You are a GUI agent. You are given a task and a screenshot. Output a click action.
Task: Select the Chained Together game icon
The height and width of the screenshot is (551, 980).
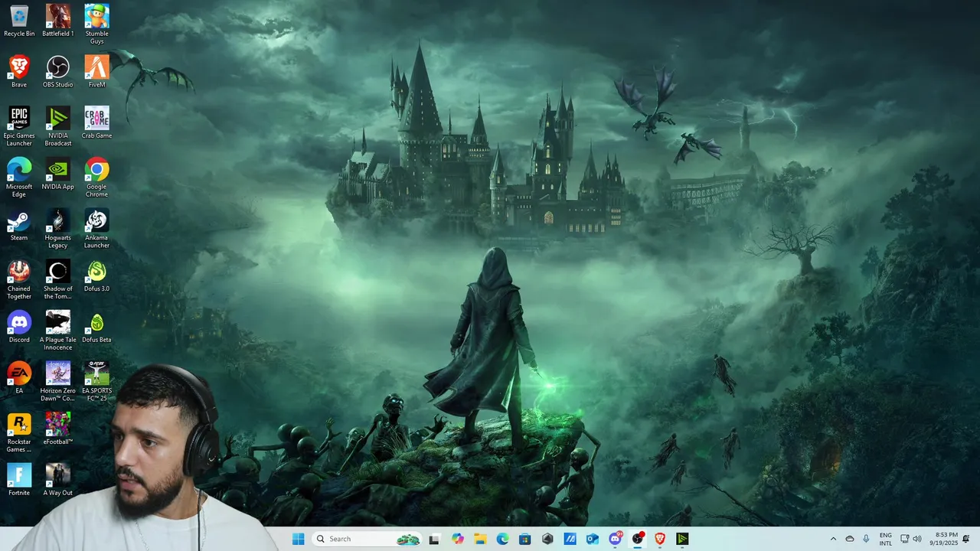19,280
